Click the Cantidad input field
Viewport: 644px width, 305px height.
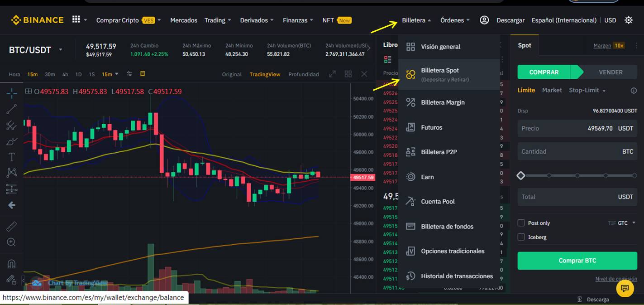point(577,151)
